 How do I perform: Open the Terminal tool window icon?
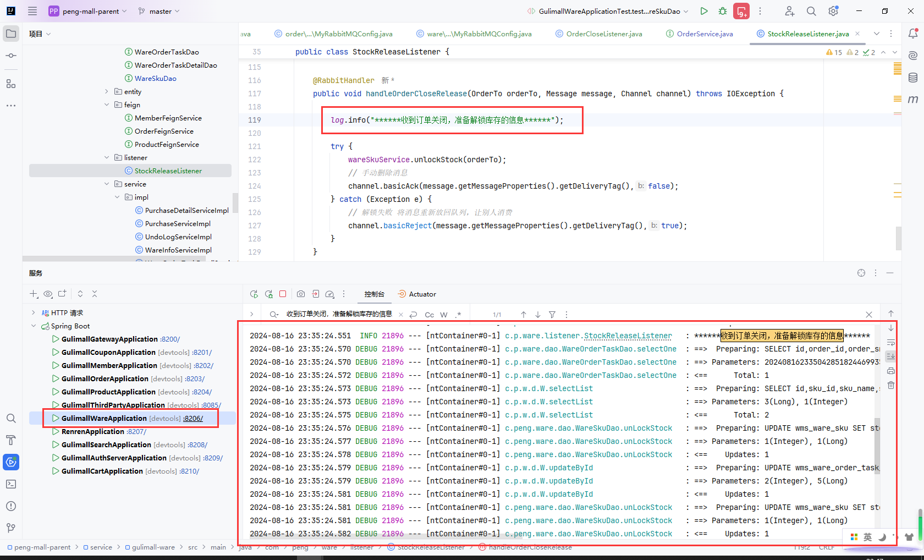(x=11, y=484)
